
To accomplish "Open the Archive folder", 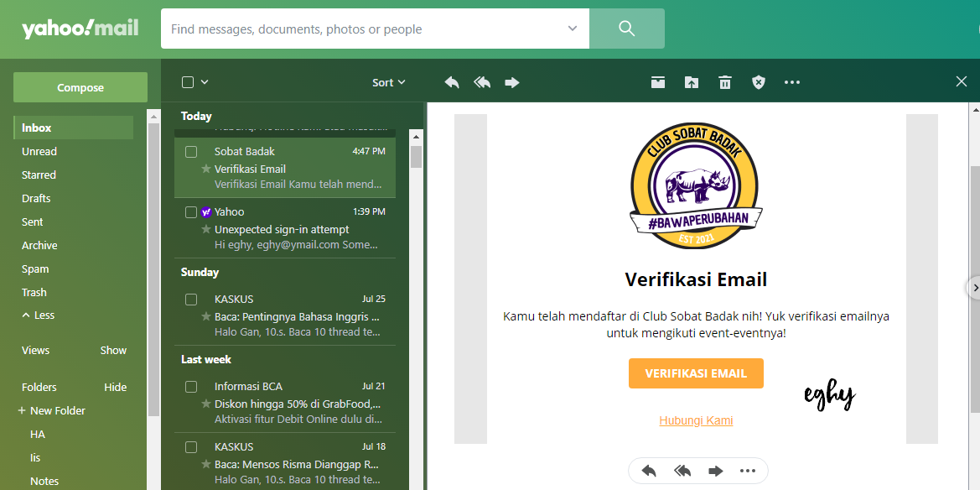I will 39,245.
